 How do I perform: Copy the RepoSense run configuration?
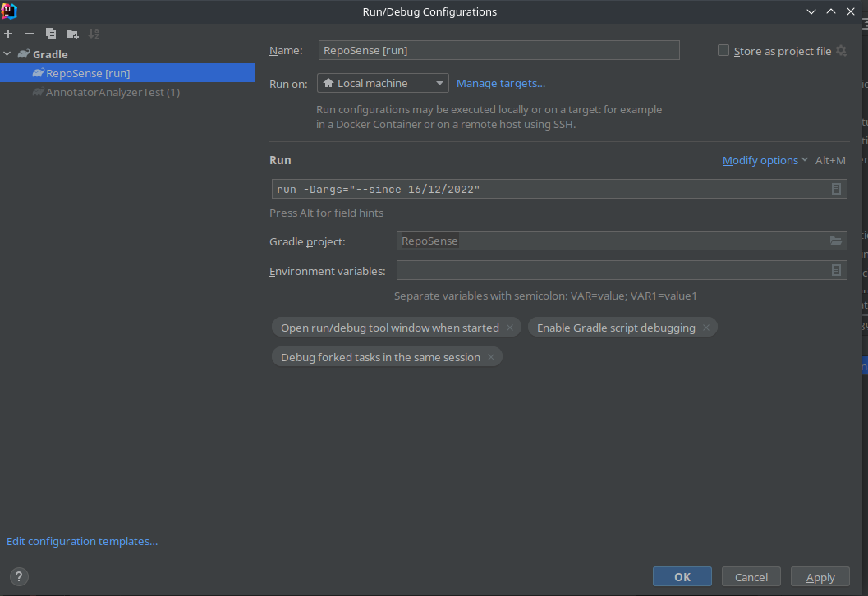(50, 34)
